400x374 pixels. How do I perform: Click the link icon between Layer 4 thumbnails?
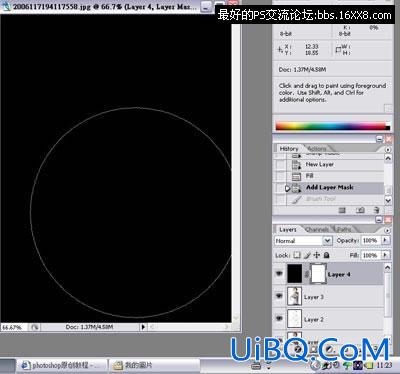306,274
